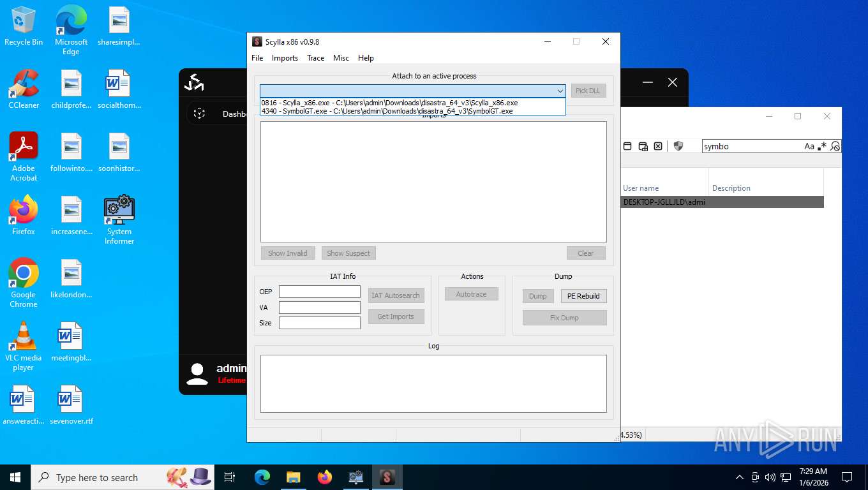Open the Misc menu

point(341,58)
